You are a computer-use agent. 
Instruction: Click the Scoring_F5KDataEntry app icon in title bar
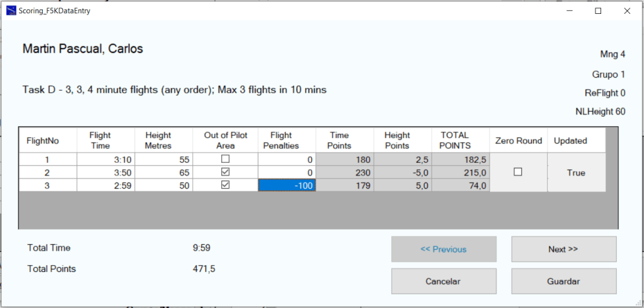click(x=11, y=11)
